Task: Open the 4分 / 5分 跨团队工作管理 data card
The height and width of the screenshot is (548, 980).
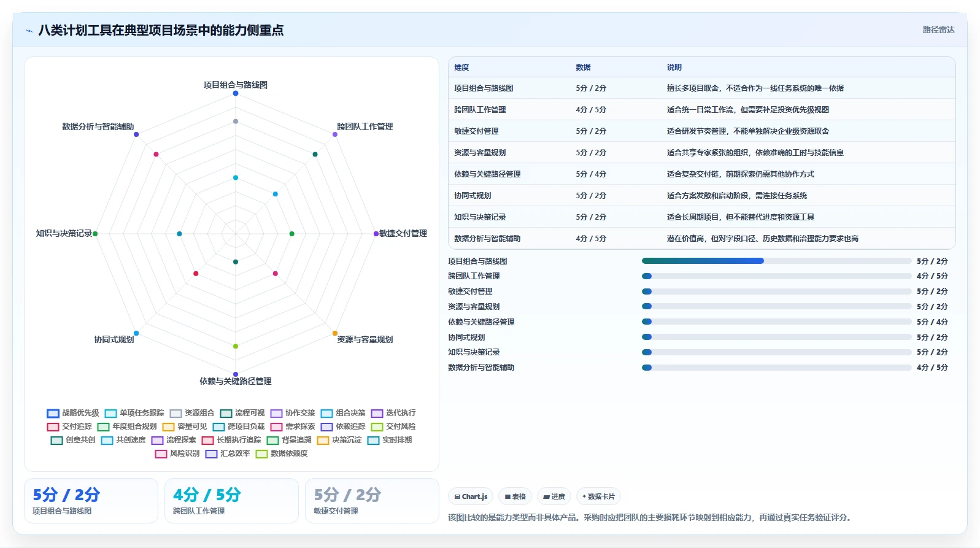Action: [231, 501]
